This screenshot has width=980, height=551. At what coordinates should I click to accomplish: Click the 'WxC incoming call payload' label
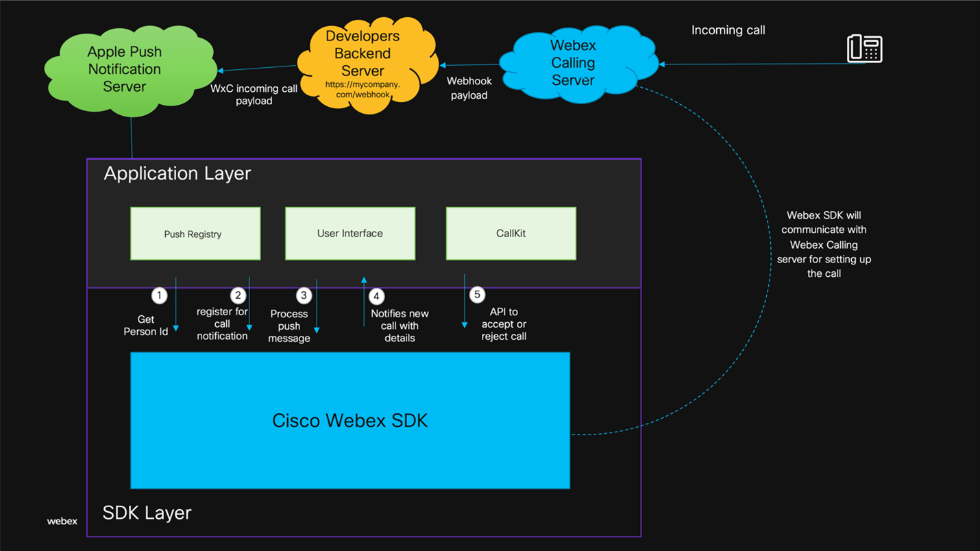click(x=254, y=95)
